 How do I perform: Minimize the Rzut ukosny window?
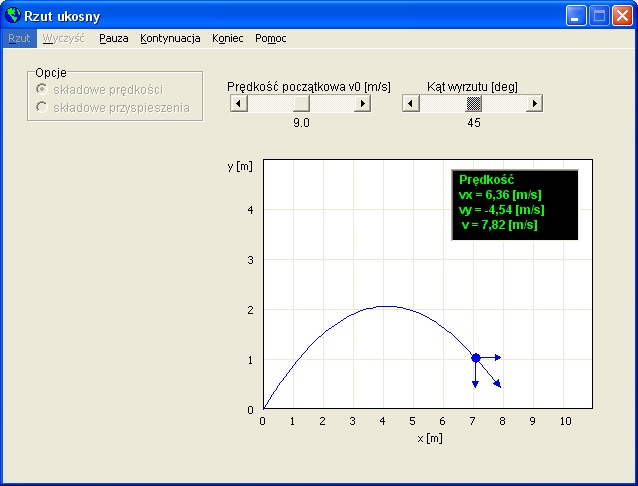[576, 16]
